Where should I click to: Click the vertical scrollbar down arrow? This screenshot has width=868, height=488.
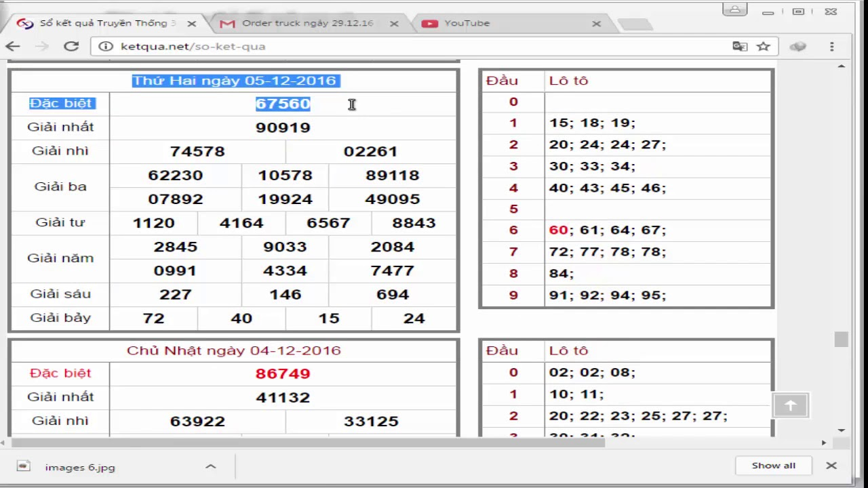tap(842, 430)
